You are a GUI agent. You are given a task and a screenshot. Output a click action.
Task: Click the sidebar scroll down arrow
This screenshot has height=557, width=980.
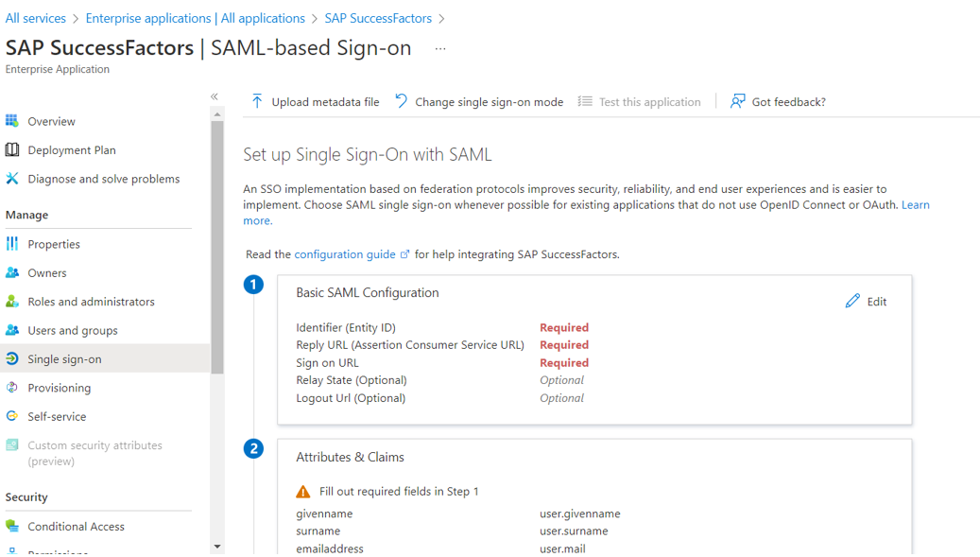tap(216, 547)
